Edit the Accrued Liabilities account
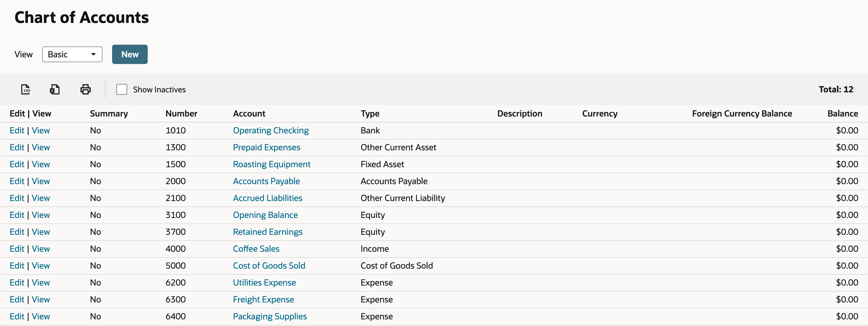Screen dimensions: 868x326 click(x=17, y=198)
